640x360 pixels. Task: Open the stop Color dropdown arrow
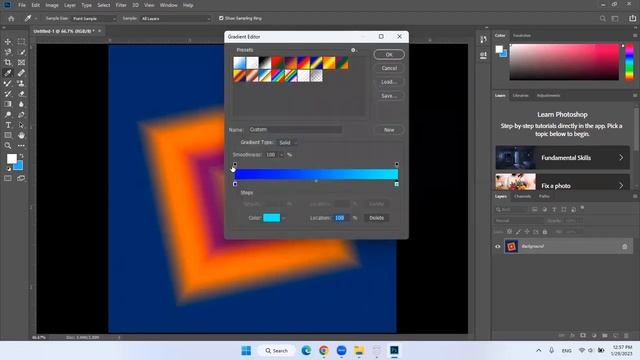click(x=284, y=218)
